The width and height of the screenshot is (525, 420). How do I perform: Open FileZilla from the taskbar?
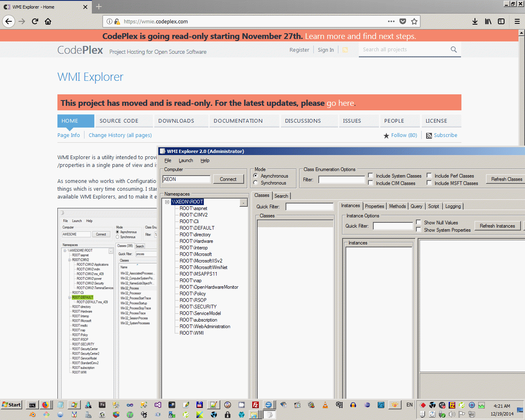coord(255,405)
